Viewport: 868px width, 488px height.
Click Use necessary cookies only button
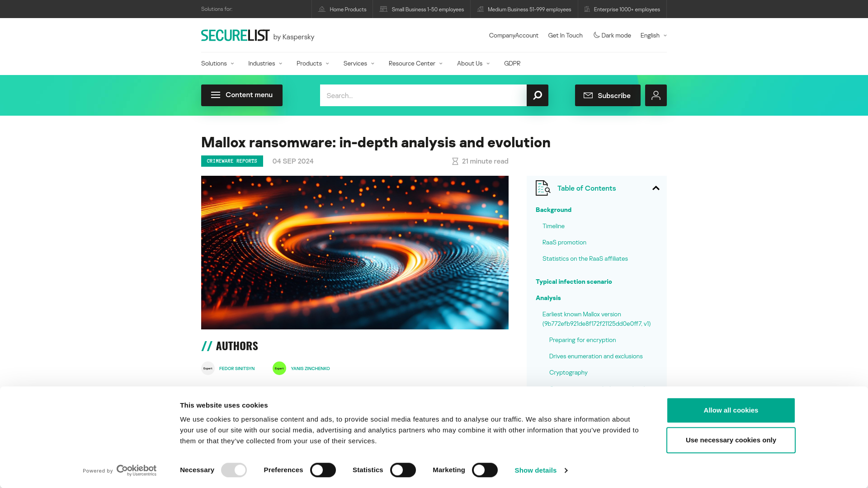(x=731, y=440)
